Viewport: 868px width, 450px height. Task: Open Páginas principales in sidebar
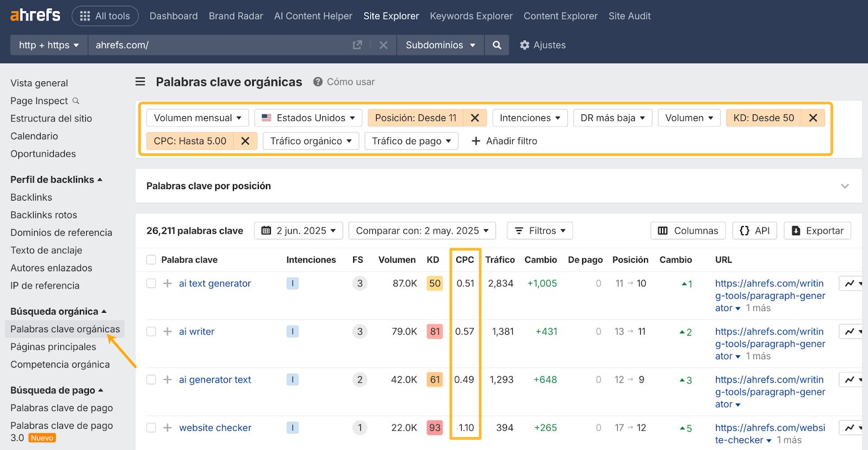(x=53, y=347)
